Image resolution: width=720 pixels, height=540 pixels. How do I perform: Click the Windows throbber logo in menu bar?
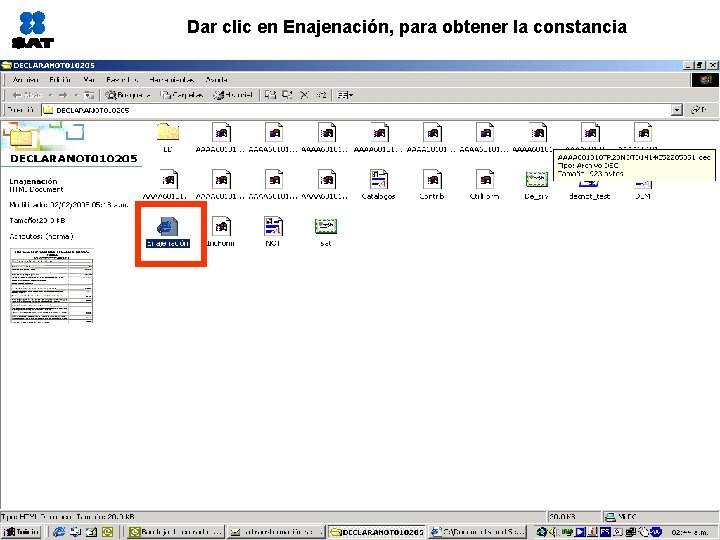pos(705,80)
